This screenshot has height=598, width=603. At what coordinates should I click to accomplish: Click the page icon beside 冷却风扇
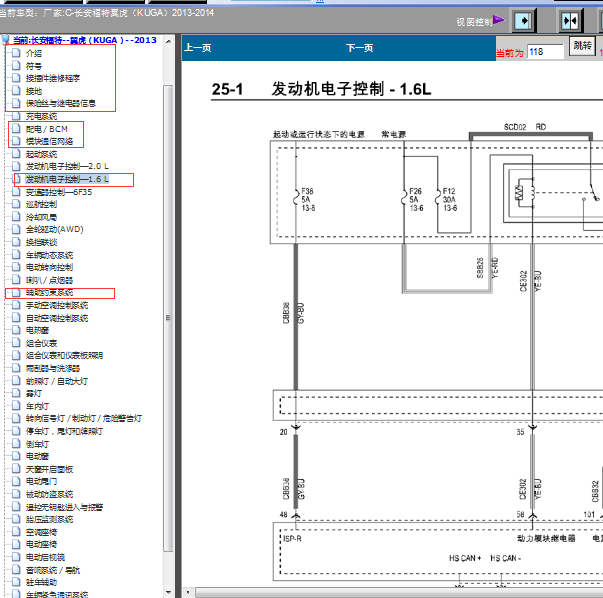pyautogui.click(x=16, y=217)
